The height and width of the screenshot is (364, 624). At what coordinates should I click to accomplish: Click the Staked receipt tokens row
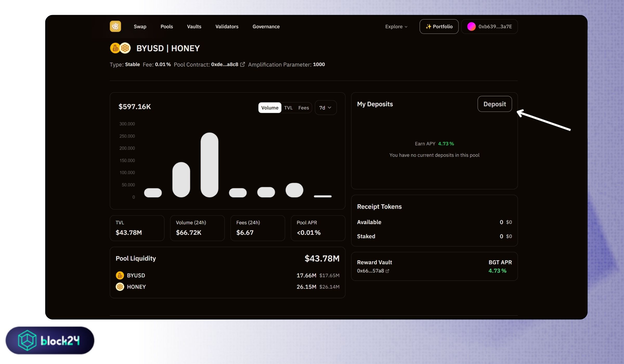pos(434,236)
